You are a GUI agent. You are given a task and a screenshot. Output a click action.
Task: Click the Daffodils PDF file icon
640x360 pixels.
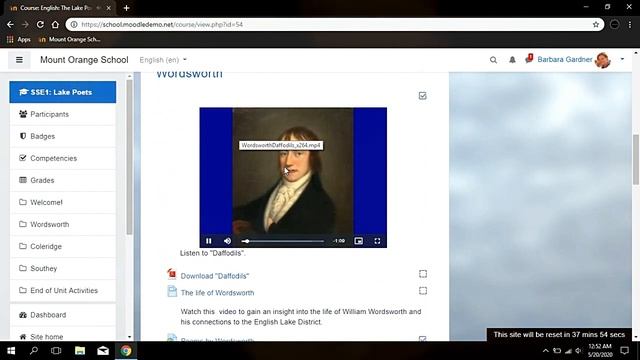tap(172, 274)
